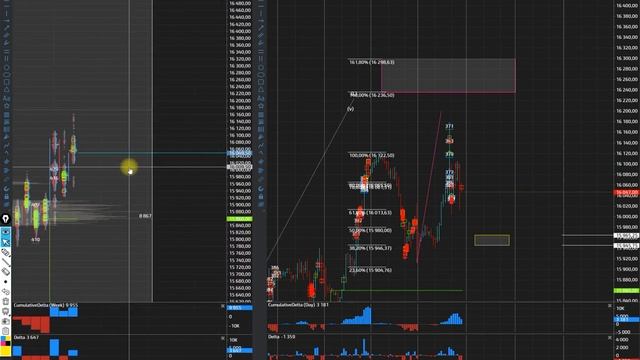Viewport: 640px width, 360px height.
Task: Toggle the eye visibility button in annotation toolbar
Action: click(x=5, y=232)
